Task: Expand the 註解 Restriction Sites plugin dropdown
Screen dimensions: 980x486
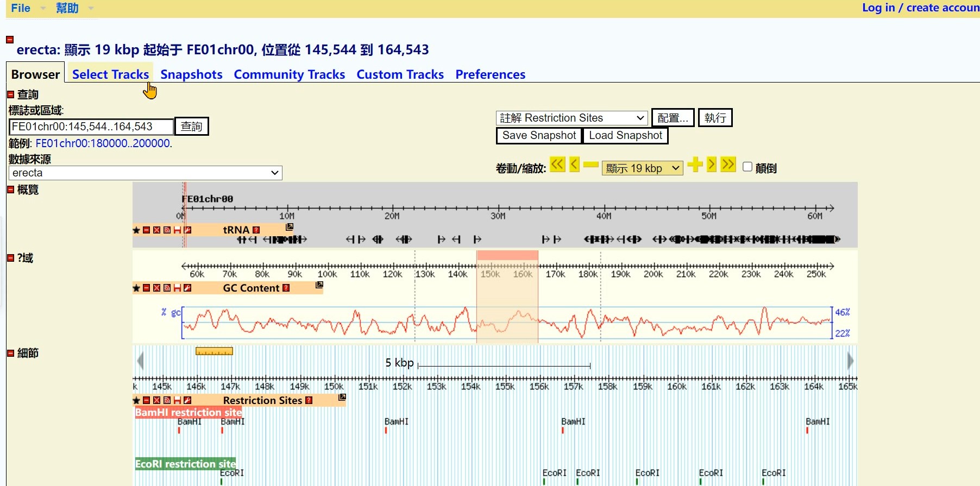Action: 571,118
